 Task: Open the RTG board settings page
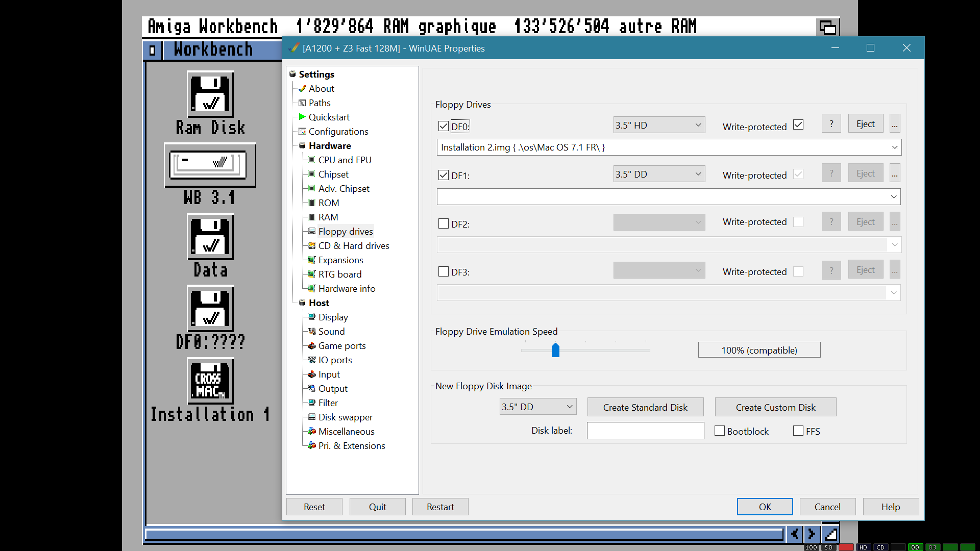tap(340, 274)
